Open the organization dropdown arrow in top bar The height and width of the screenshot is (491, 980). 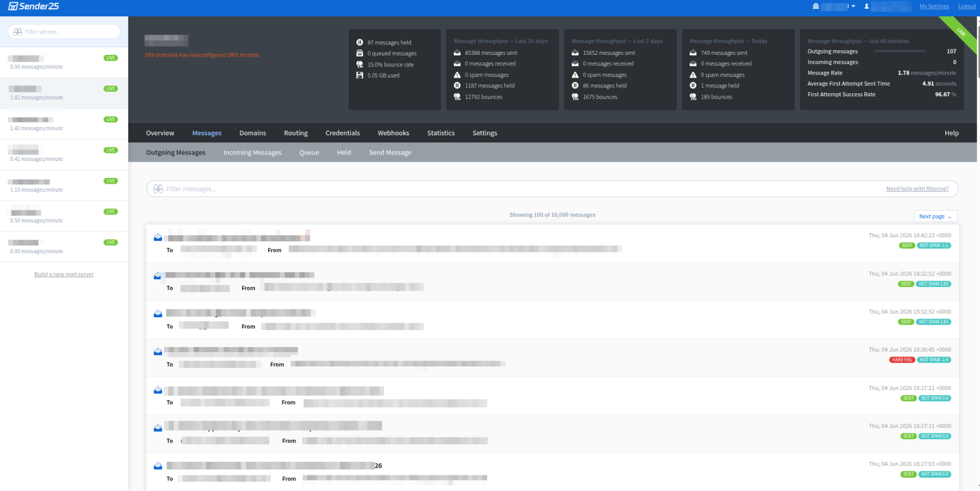(853, 6)
